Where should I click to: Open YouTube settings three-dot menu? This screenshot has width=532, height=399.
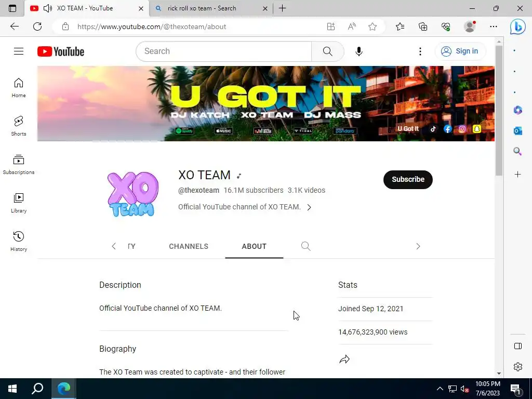[x=420, y=51]
